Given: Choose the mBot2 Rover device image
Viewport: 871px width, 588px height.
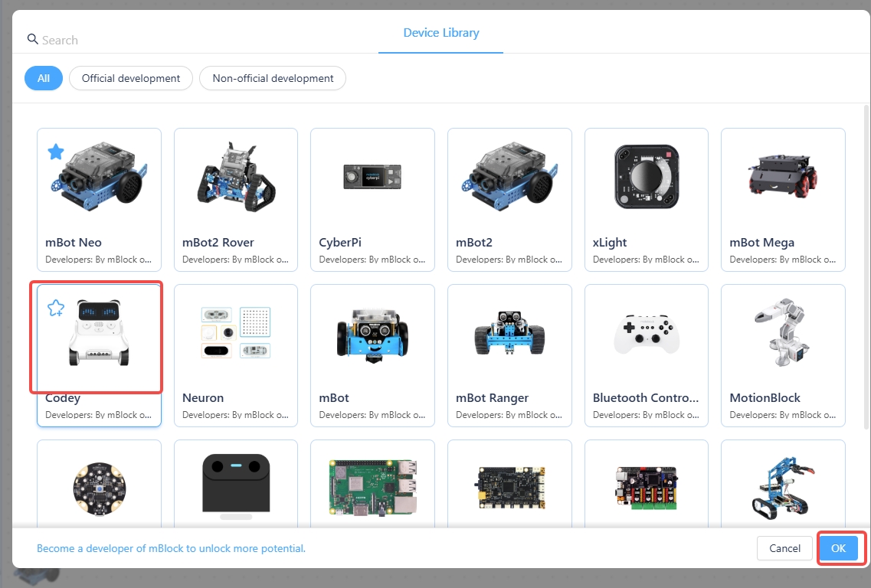Looking at the screenshot, I should (236, 177).
